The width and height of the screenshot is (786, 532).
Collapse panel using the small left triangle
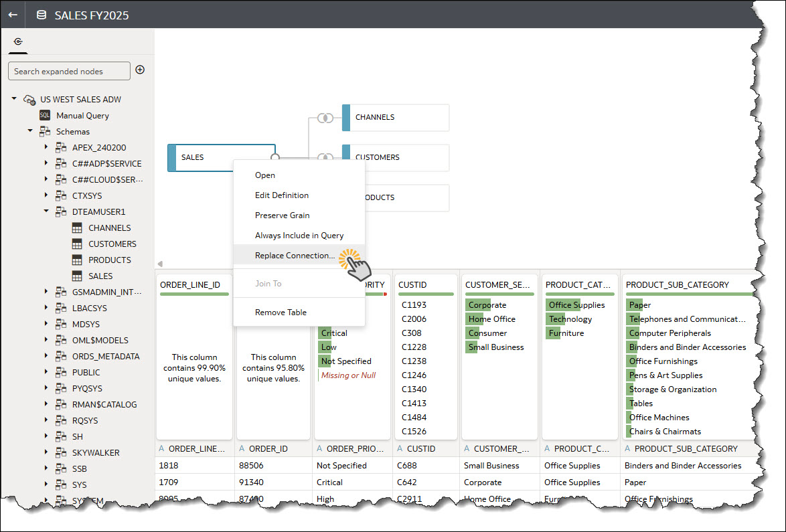160,264
